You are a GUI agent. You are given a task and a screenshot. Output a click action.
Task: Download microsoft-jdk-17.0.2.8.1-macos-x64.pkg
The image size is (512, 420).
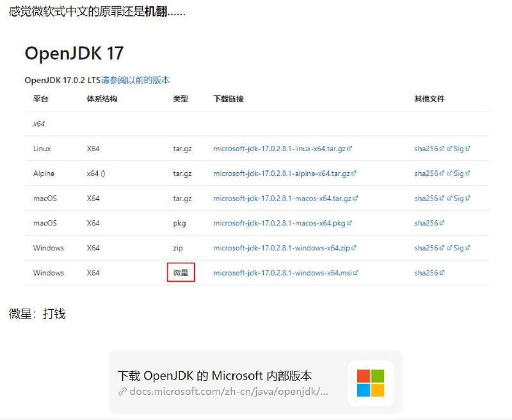tap(279, 223)
